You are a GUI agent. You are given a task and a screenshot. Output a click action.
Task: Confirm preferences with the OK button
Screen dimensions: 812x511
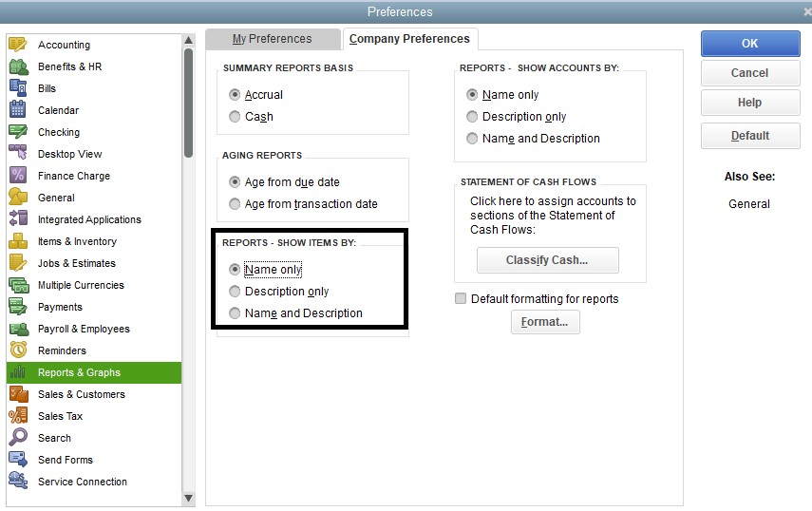click(750, 44)
